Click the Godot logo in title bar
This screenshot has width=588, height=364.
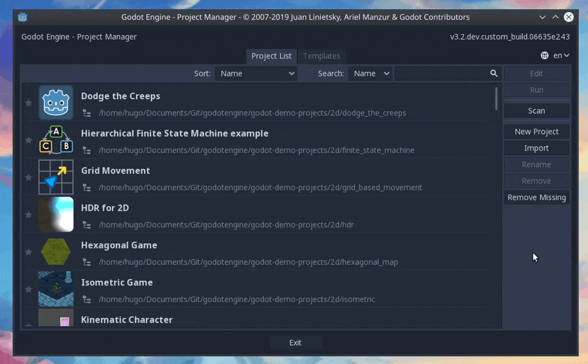(x=22, y=17)
